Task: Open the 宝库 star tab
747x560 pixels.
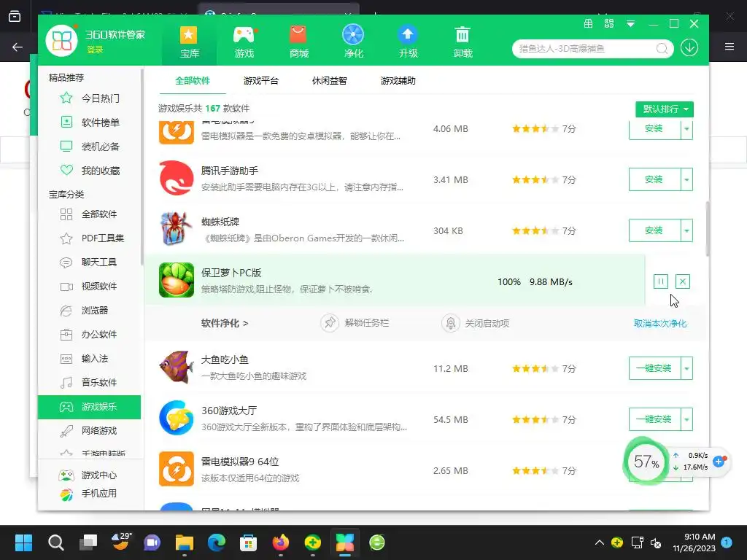Action: point(189,42)
